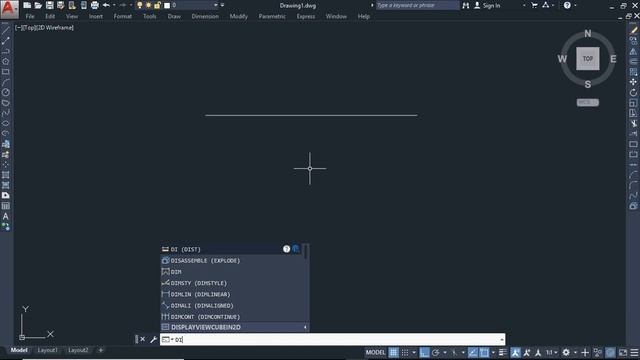Expand command line history arrow
The height and width of the screenshot is (360, 640).
502,339
